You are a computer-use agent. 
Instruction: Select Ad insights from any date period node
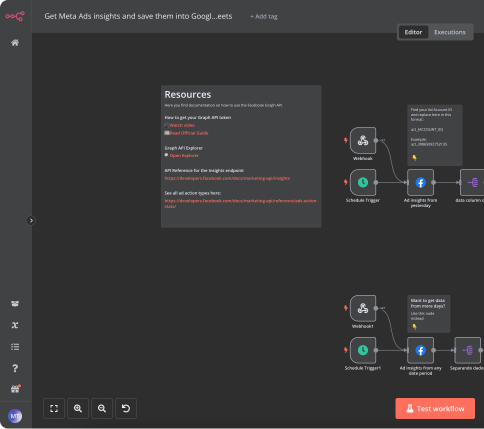(x=420, y=350)
